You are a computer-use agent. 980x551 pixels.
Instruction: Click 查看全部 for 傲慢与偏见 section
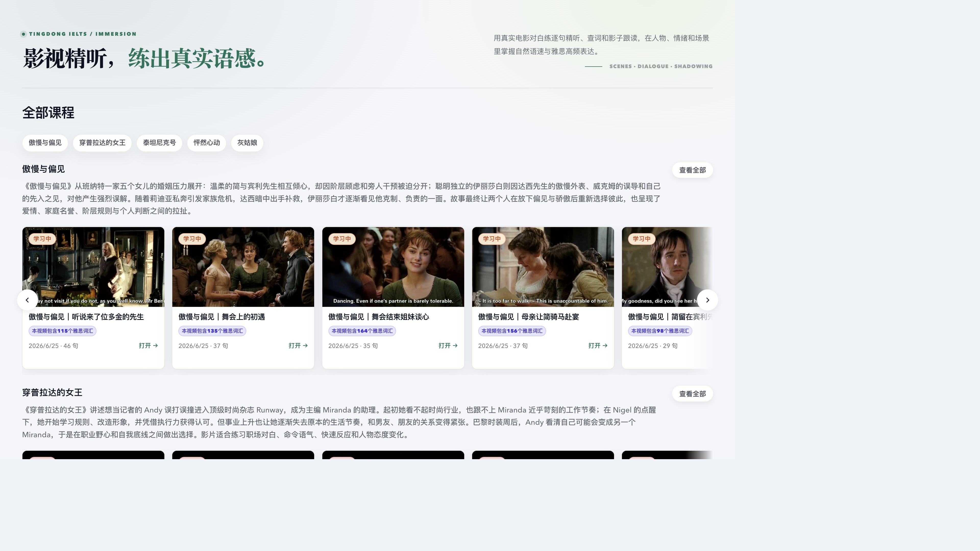click(x=692, y=170)
